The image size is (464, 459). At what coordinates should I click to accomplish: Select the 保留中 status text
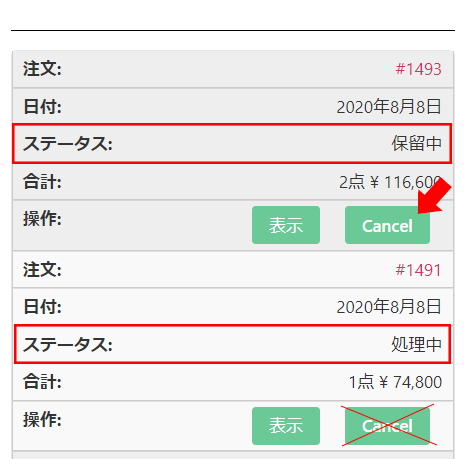(416, 144)
